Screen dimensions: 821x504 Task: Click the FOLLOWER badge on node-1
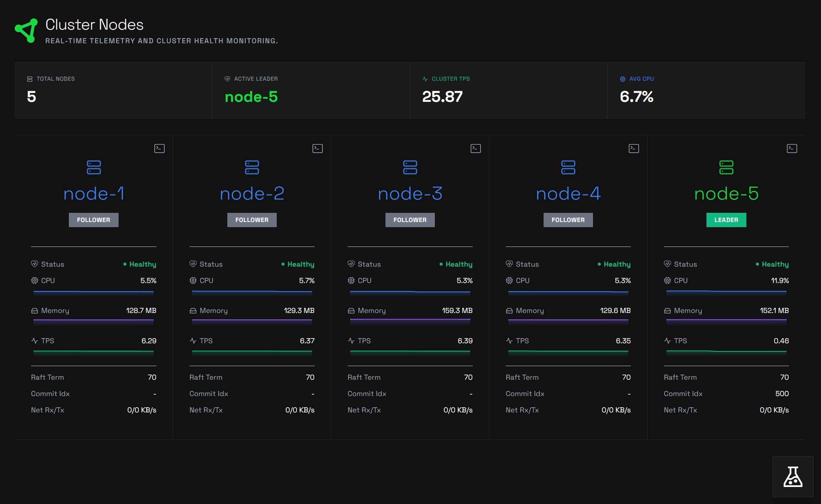[94, 220]
